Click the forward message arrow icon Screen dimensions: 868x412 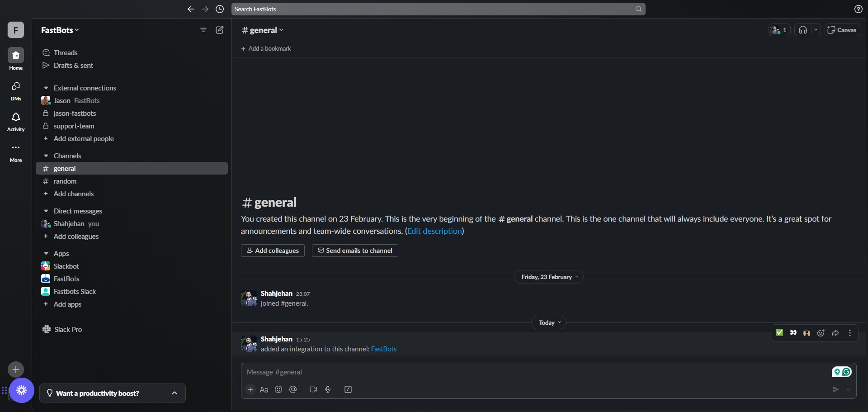[x=835, y=333]
